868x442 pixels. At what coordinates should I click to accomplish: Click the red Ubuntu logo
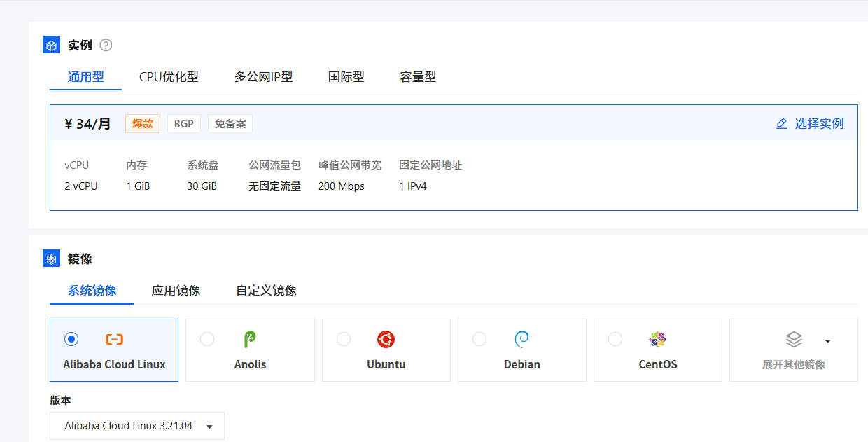click(386, 340)
